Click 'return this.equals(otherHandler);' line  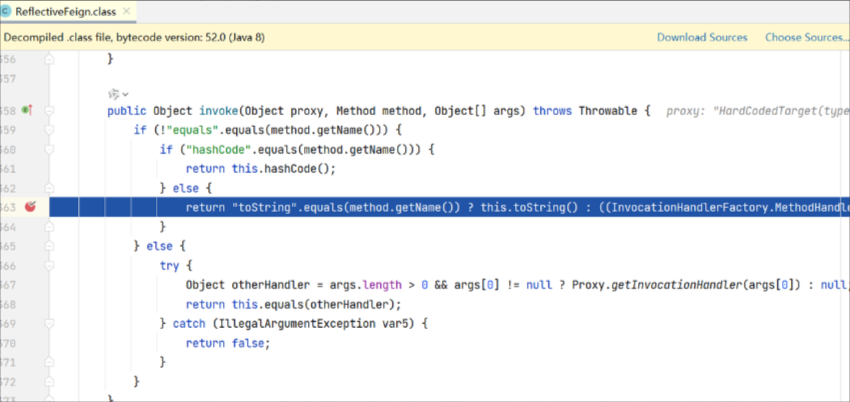[293, 304]
